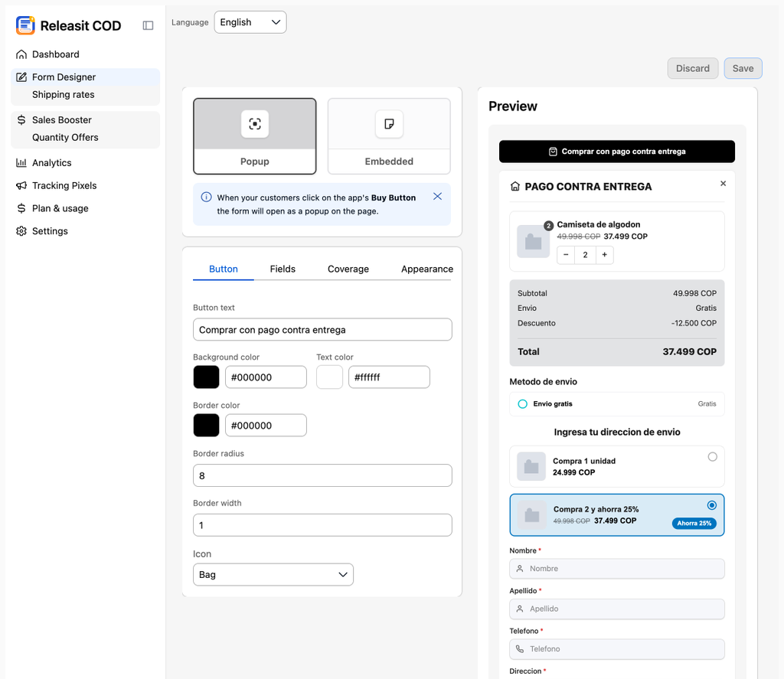
Task: Increase the Camiseta de algodon quantity with plus
Action: 605,255
